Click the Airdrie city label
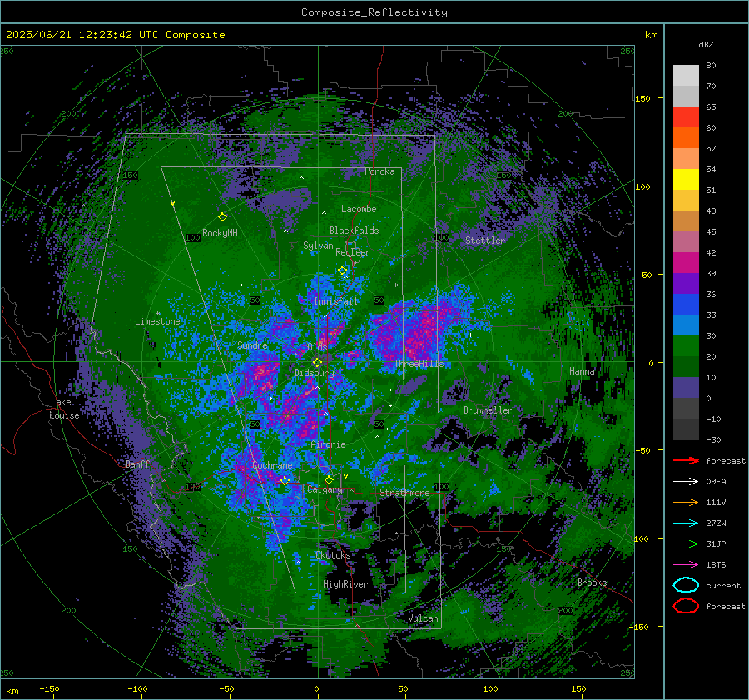749x700 pixels. pyautogui.click(x=328, y=444)
